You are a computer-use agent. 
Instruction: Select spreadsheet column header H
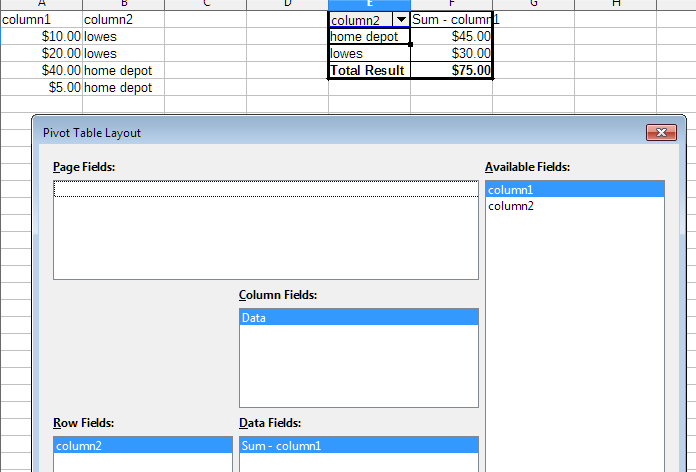pyautogui.click(x=615, y=4)
